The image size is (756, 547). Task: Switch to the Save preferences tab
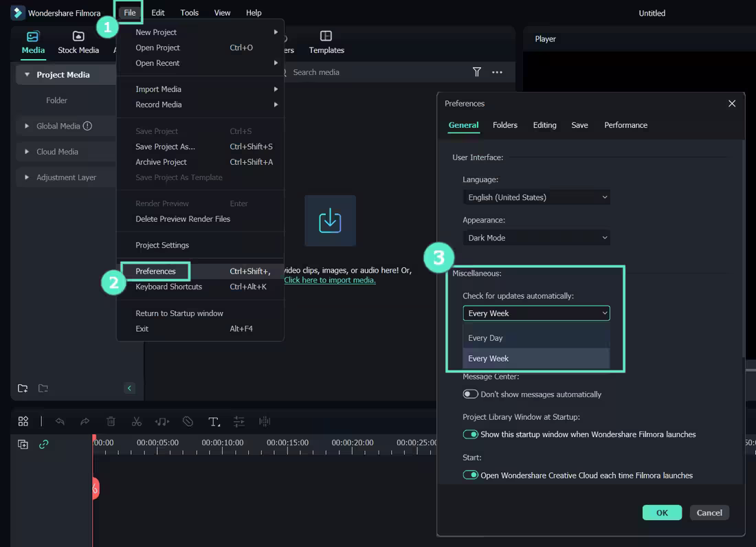tap(579, 125)
